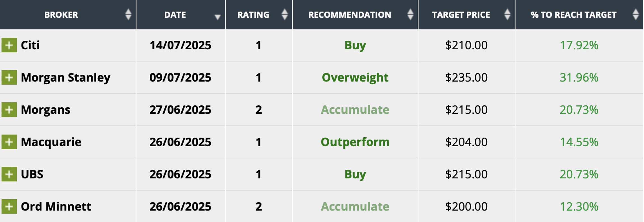Expand the Morgan Stanley row details

pos(9,77)
